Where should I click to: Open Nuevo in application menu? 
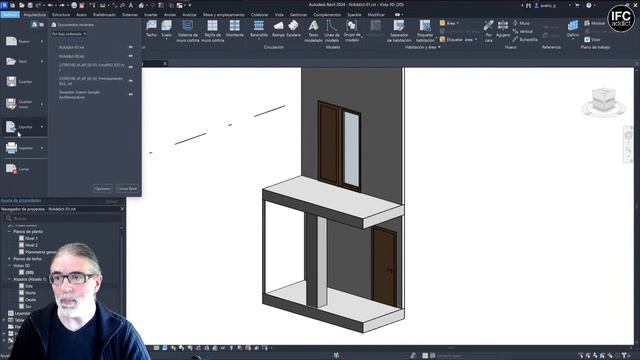(24, 41)
